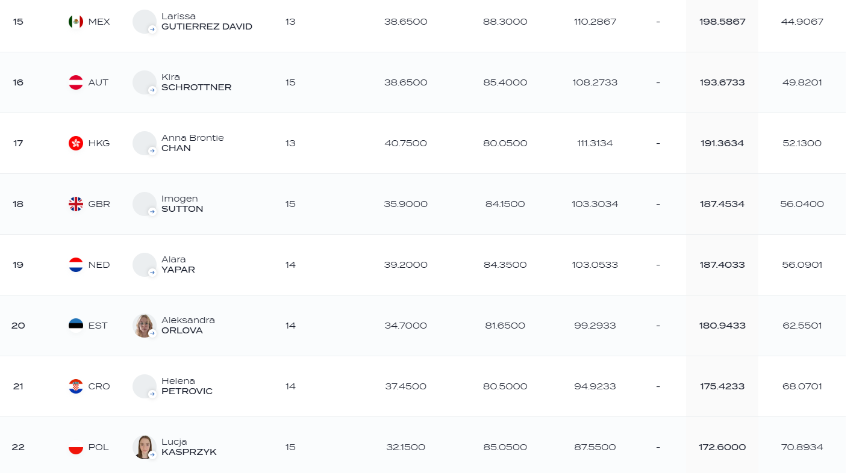Open Aleksandra Orlova's profile photo
The height and width of the screenshot is (473, 868).
point(145,326)
